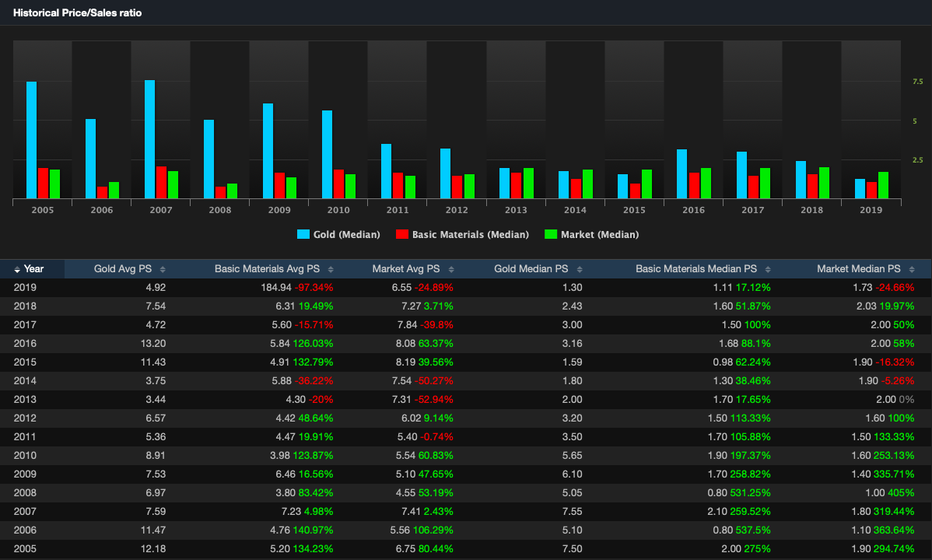Click the 7.5 label on chart y-axis

918,82
